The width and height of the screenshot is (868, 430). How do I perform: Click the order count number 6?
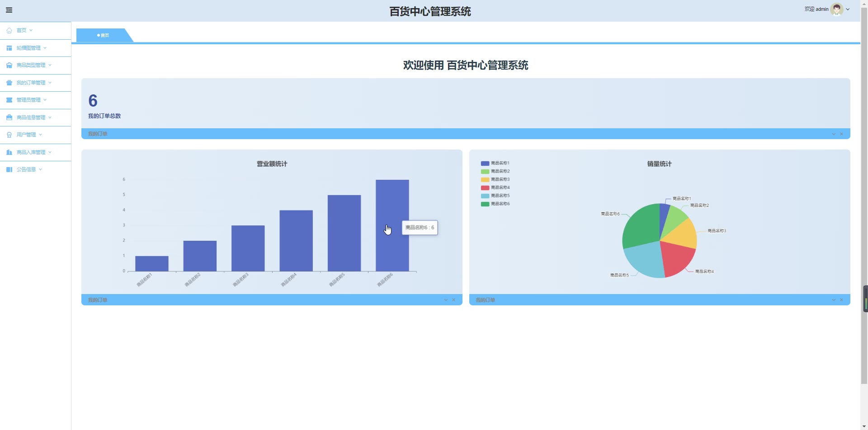[x=93, y=101]
